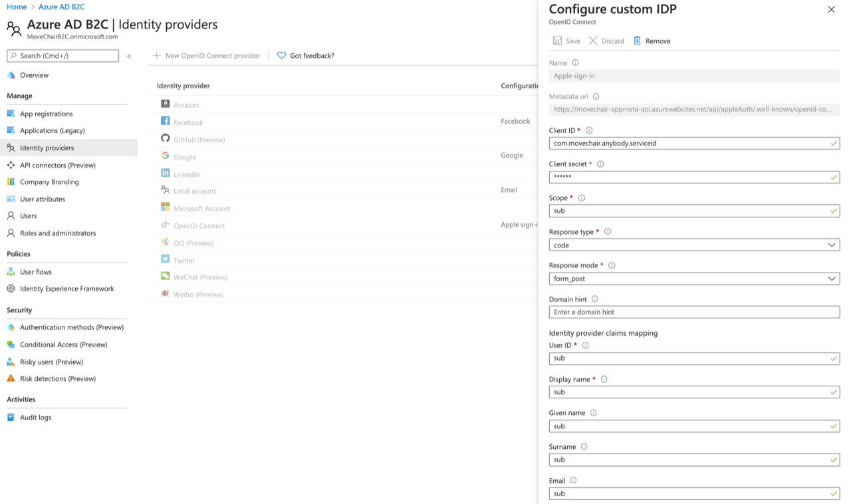Show info tooltip for Metadata url

[596, 96]
